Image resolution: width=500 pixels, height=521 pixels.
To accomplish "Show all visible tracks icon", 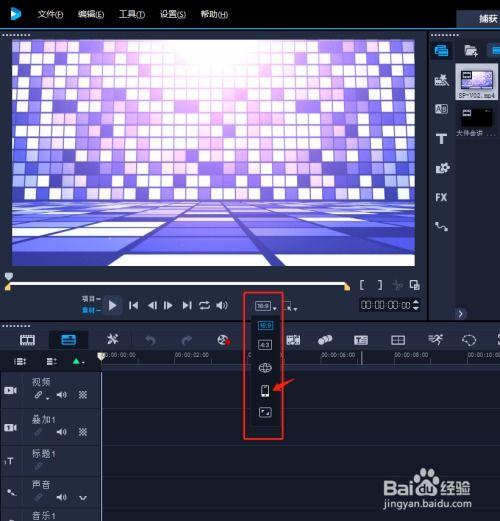I will (20, 362).
